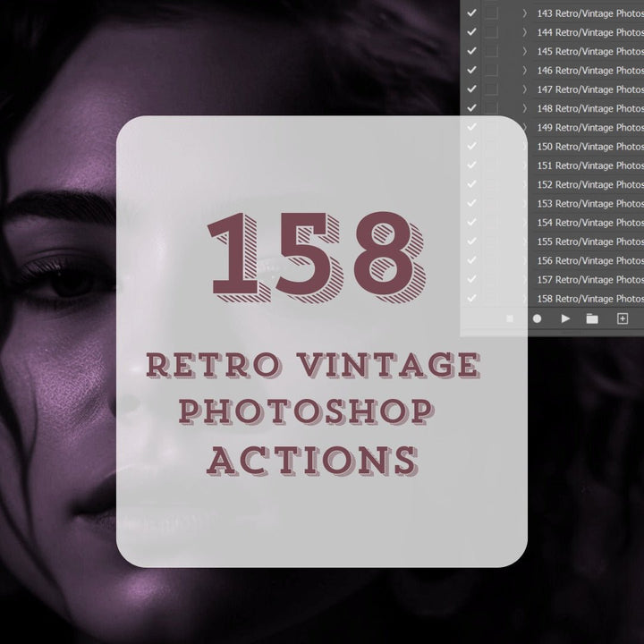This screenshot has width=644, height=644.
Task: Select the '143 Retro/Vintage Photos' action row
Action: point(589,13)
